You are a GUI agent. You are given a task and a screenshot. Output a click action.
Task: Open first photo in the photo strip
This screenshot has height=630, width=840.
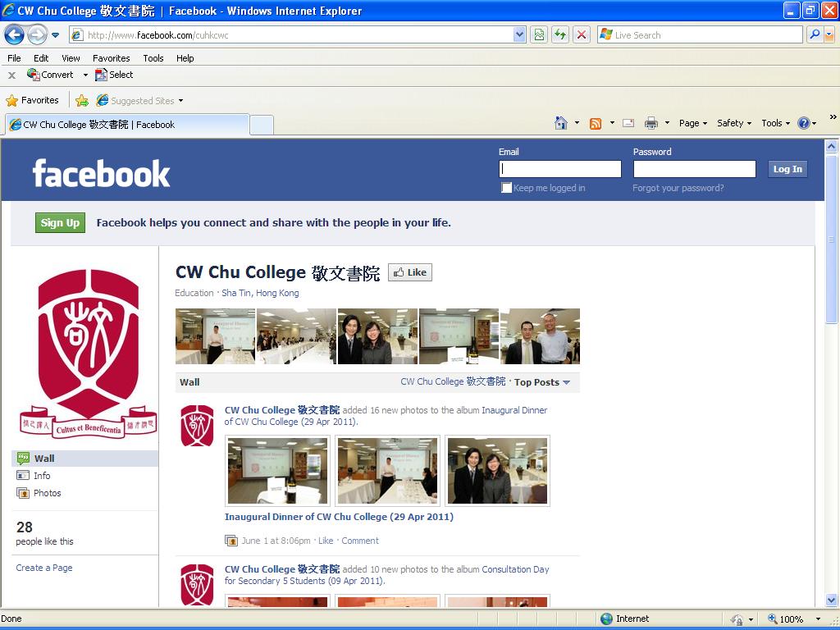[x=216, y=336]
